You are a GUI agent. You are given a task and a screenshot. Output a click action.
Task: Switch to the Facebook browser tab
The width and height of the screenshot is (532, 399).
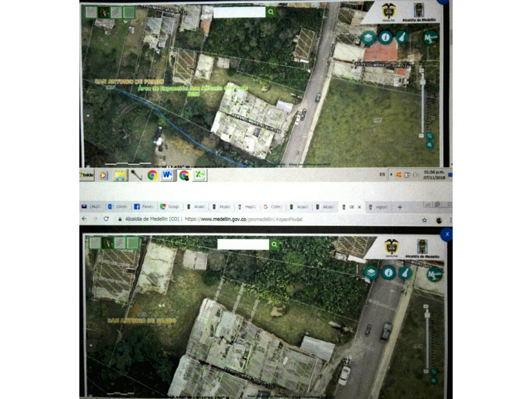pyautogui.click(x=144, y=207)
